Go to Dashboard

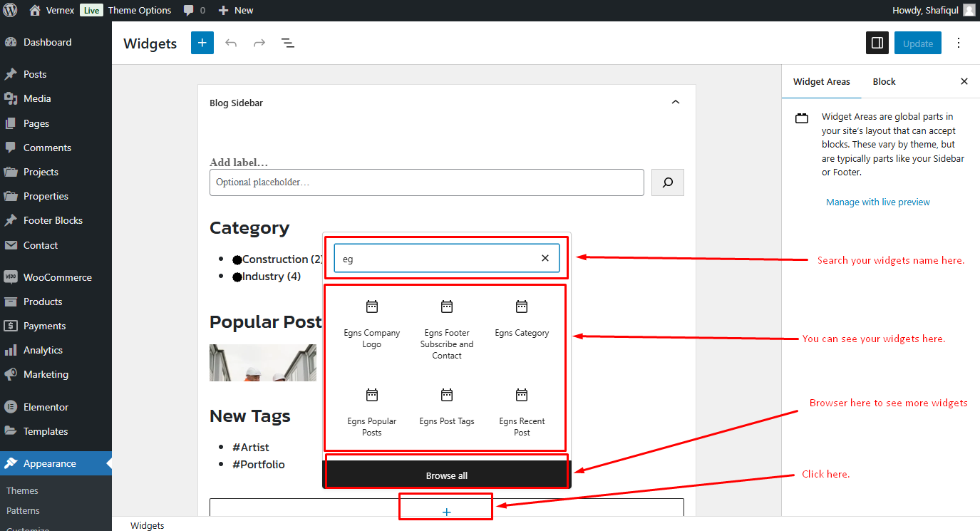coord(47,42)
